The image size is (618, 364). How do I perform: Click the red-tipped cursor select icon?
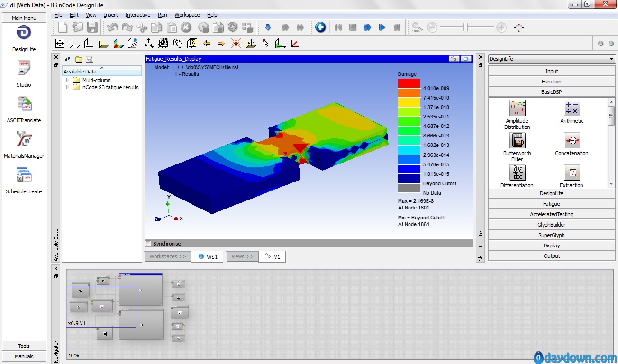point(265,44)
